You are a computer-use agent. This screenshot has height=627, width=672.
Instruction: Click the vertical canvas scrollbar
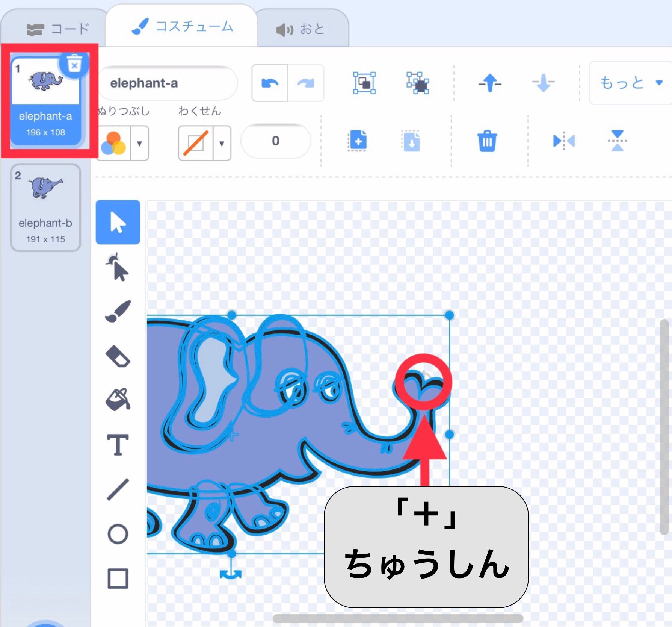pyautogui.click(x=664, y=427)
